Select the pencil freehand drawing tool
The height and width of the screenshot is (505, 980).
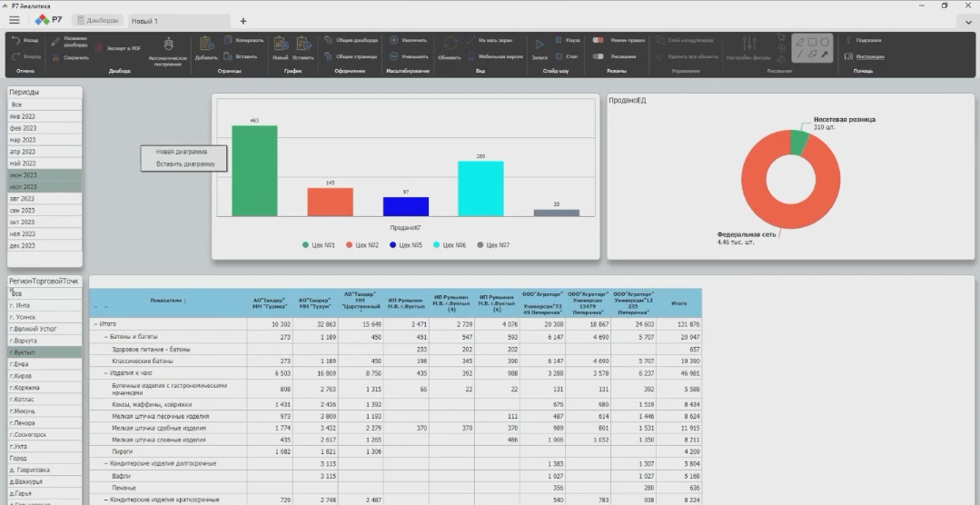coord(799,42)
